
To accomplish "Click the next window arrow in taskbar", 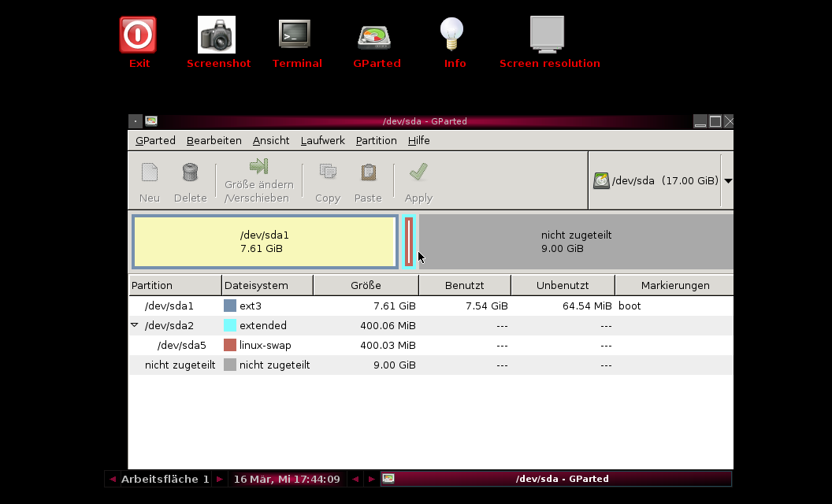I will point(371,479).
